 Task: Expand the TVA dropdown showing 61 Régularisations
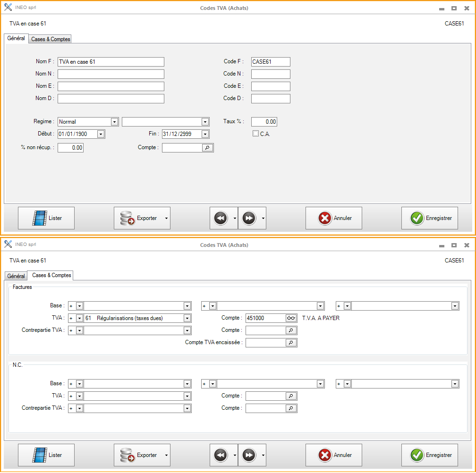[x=187, y=318]
